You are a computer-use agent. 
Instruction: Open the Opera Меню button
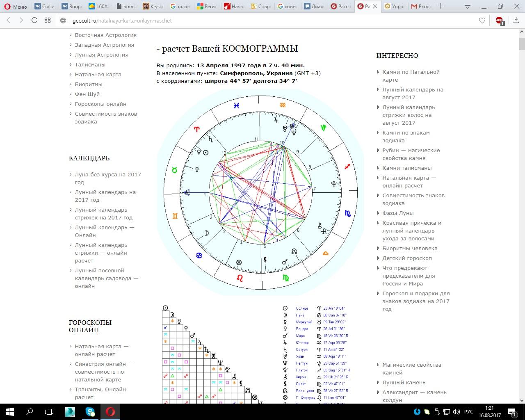[15, 6]
